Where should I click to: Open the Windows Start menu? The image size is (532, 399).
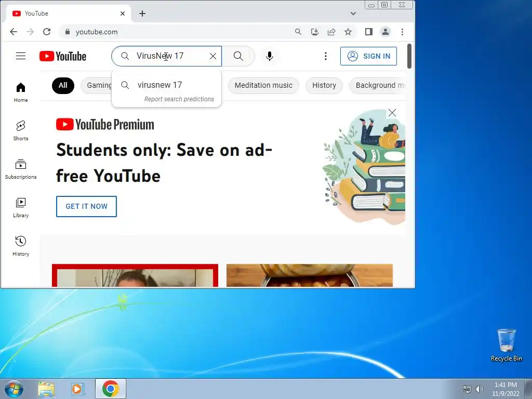[14, 389]
